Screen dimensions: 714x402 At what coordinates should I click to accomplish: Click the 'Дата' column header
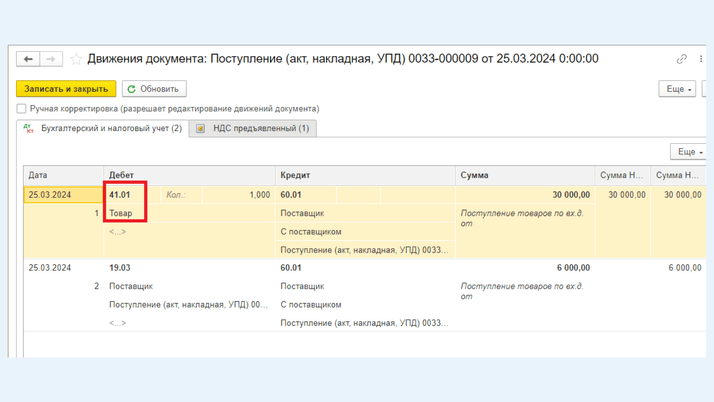pyautogui.click(x=63, y=175)
